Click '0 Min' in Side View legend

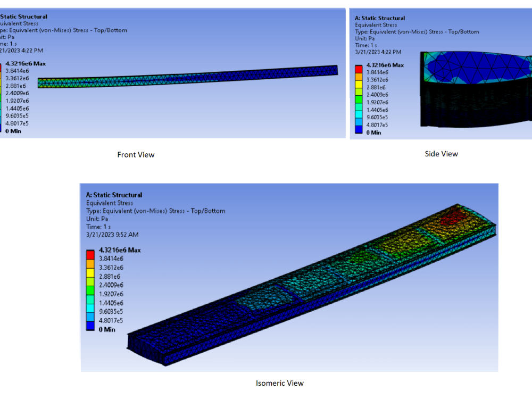click(373, 132)
